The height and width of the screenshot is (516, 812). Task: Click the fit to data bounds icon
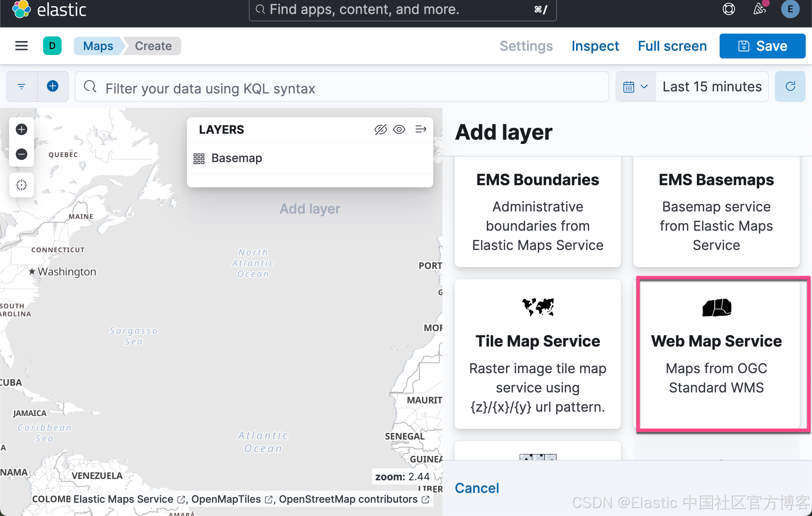tap(21, 185)
